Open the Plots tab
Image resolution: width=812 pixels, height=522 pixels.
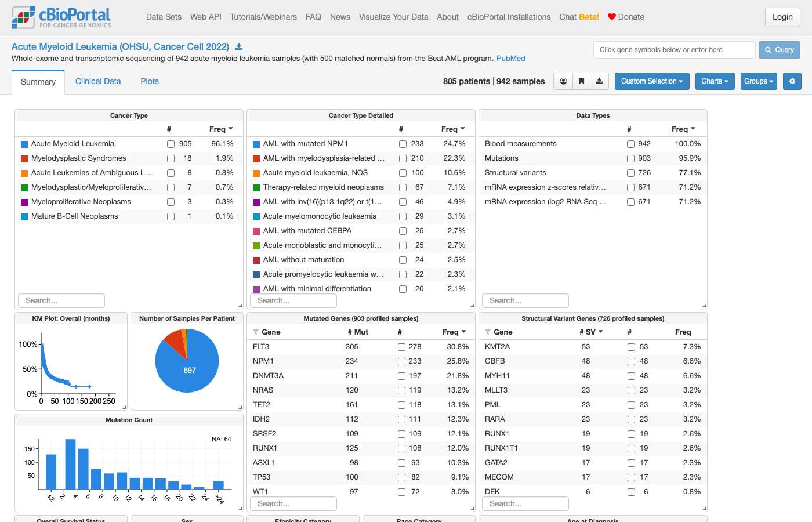[150, 81]
